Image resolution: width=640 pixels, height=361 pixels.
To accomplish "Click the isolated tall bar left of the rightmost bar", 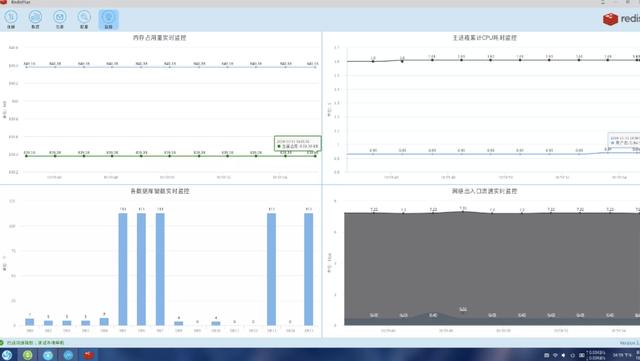I will click(271, 269).
